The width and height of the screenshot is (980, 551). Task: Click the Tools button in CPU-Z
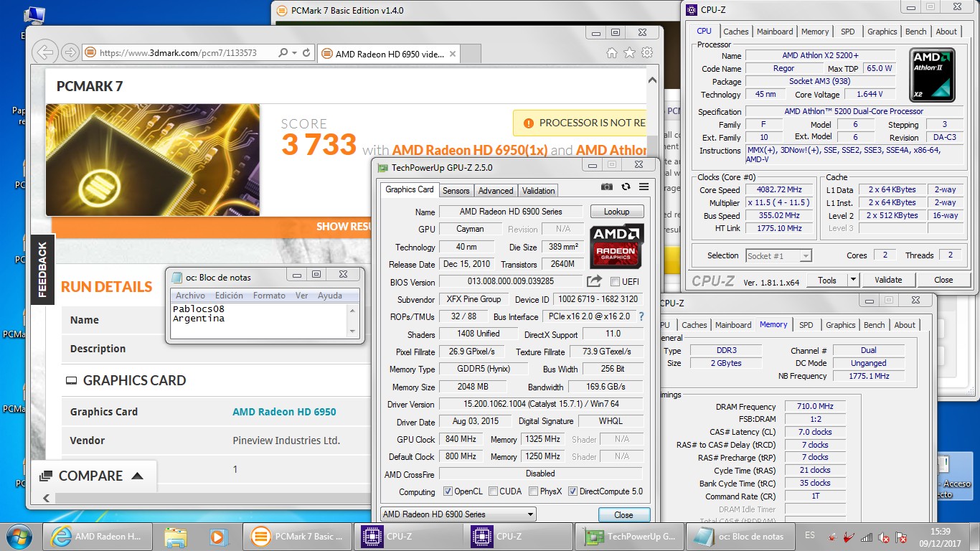tap(827, 280)
